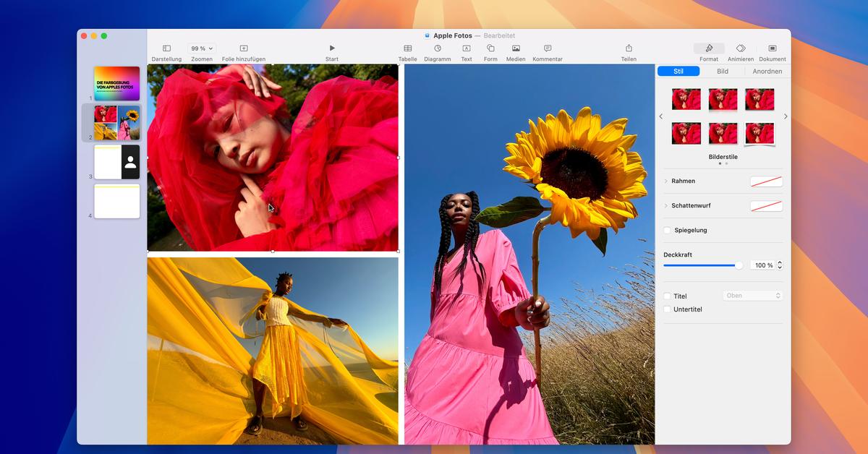Apply the top-left image style preset
Image resolution: width=868 pixels, height=454 pixels.
(x=686, y=99)
